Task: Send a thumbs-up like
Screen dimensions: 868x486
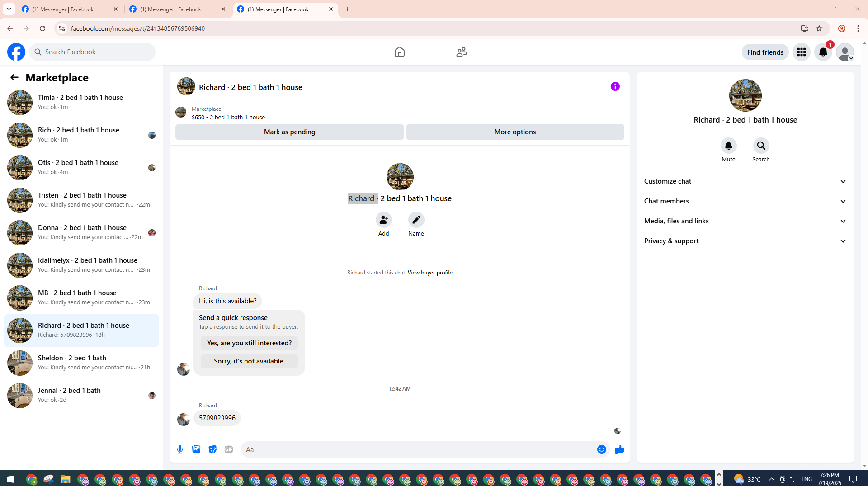Action: pyautogui.click(x=619, y=449)
